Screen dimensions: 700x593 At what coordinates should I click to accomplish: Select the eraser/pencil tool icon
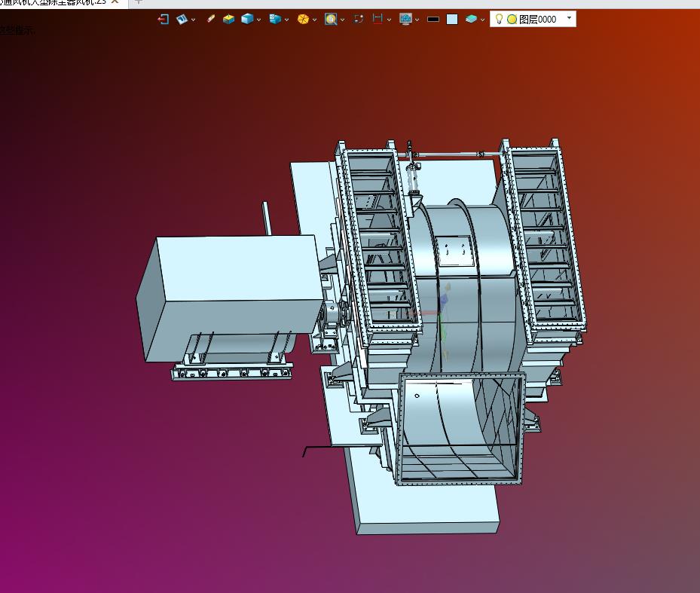210,19
